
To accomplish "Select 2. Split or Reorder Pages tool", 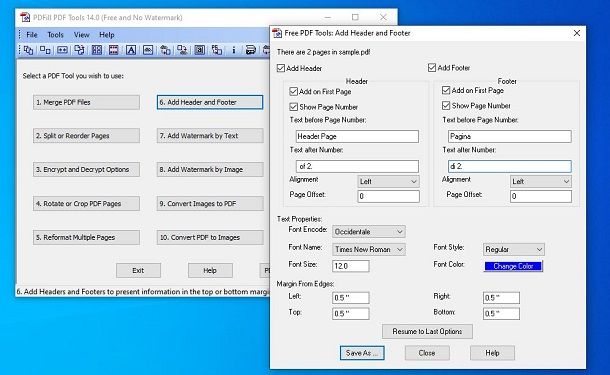I will 86,136.
